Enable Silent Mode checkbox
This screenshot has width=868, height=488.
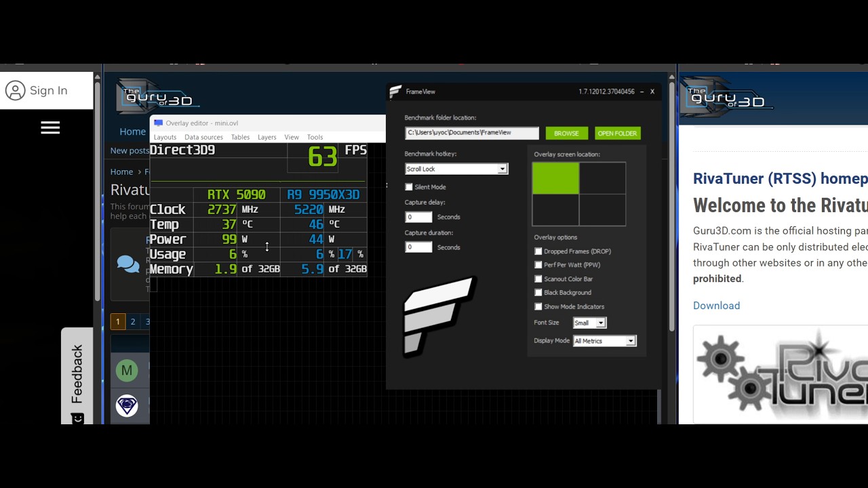pos(408,187)
